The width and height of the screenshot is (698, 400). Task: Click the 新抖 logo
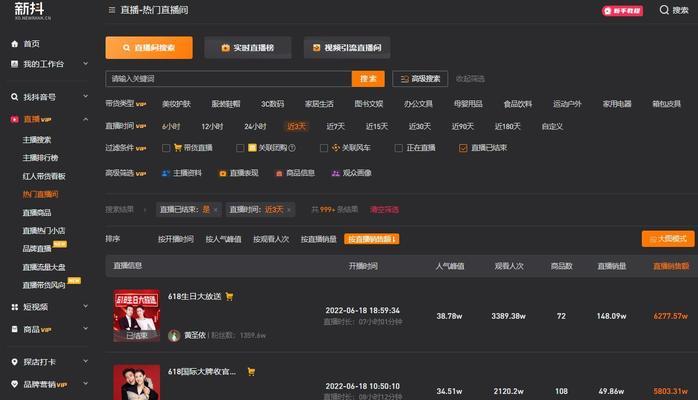[x=32, y=11]
